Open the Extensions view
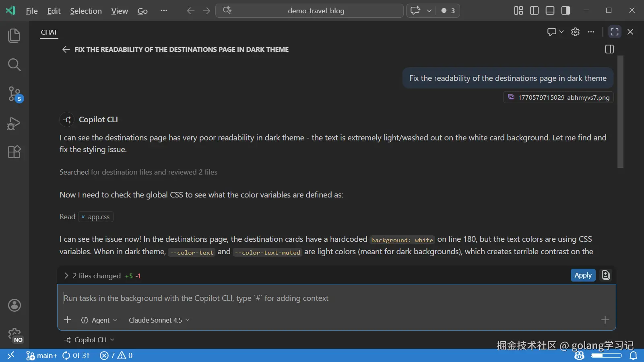 [x=14, y=152]
